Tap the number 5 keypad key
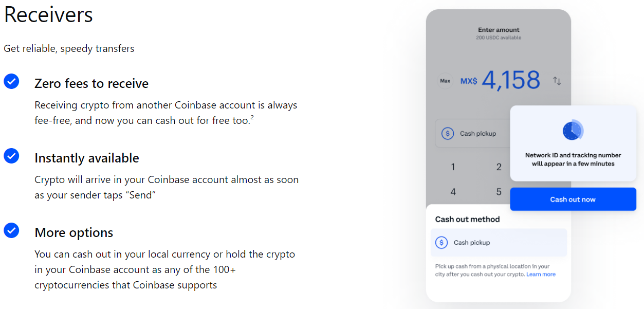The image size is (644, 309). pyautogui.click(x=499, y=192)
